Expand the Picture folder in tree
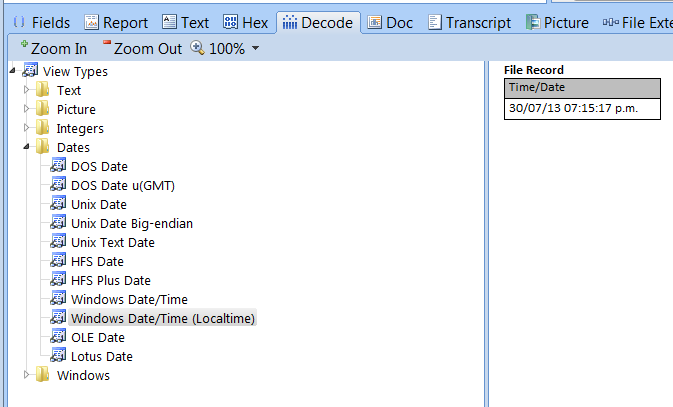The image size is (673, 407). (x=26, y=109)
